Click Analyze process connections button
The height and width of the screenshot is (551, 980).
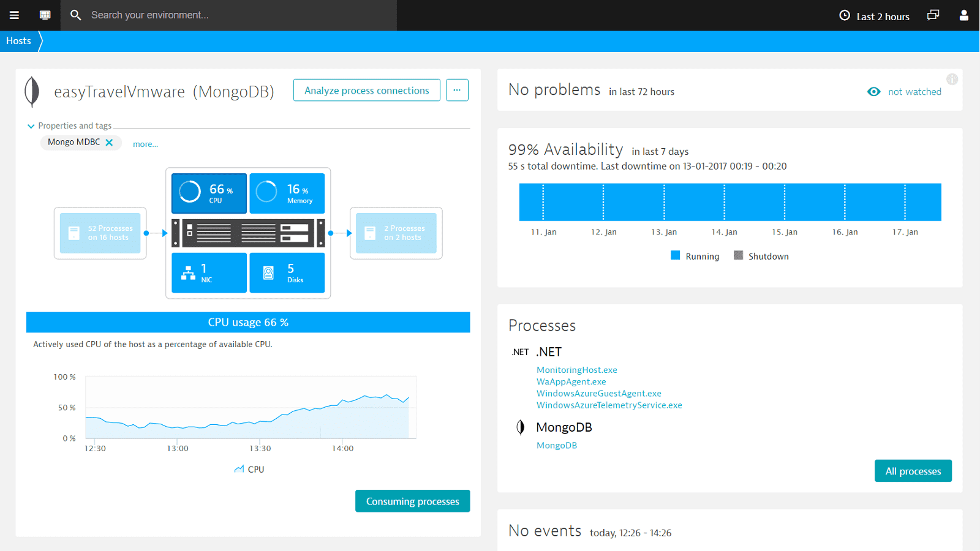pyautogui.click(x=367, y=90)
